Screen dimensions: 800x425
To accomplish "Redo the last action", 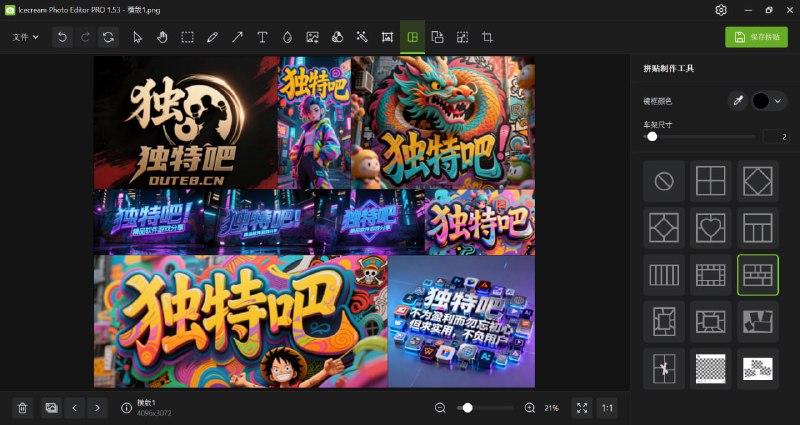I will tap(85, 37).
